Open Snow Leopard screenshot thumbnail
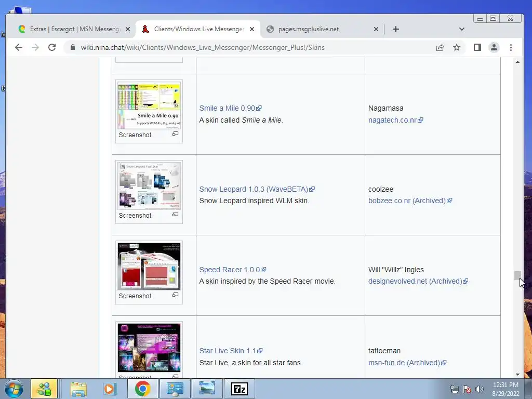 (149, 186)
